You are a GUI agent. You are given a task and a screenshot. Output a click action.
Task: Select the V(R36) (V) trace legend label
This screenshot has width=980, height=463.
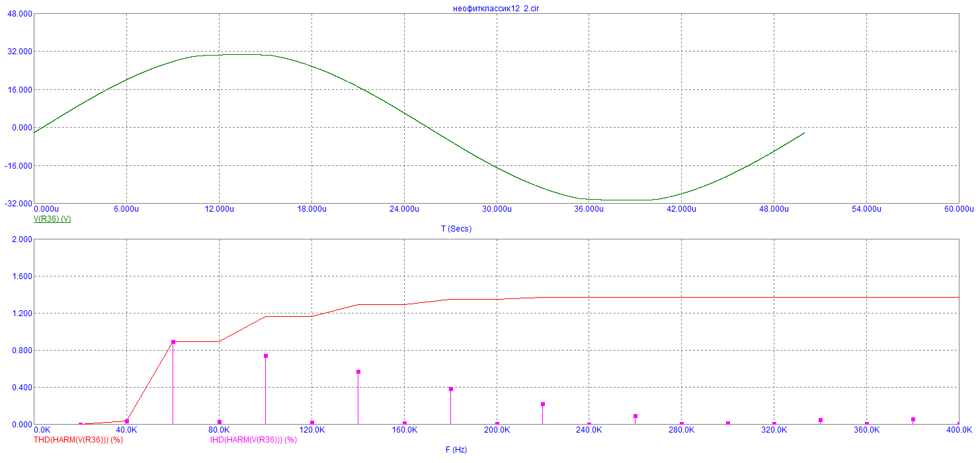[52, 219]
